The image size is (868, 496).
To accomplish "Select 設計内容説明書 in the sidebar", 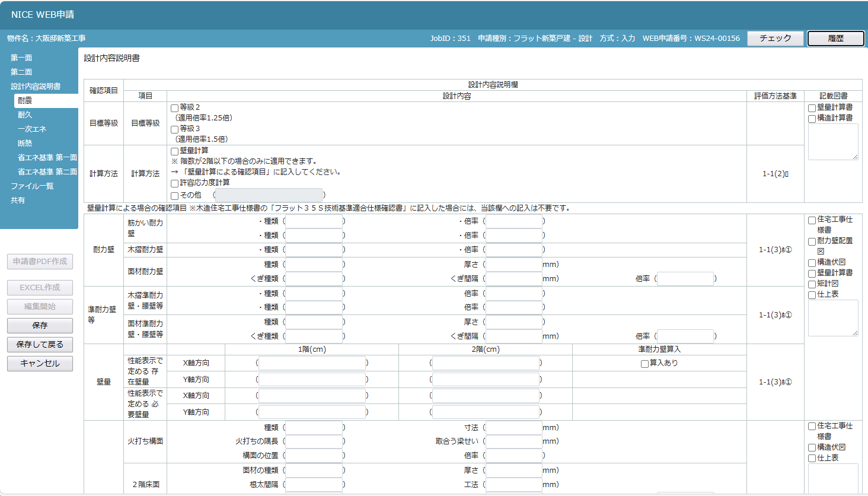I will (x=36, y=86).
